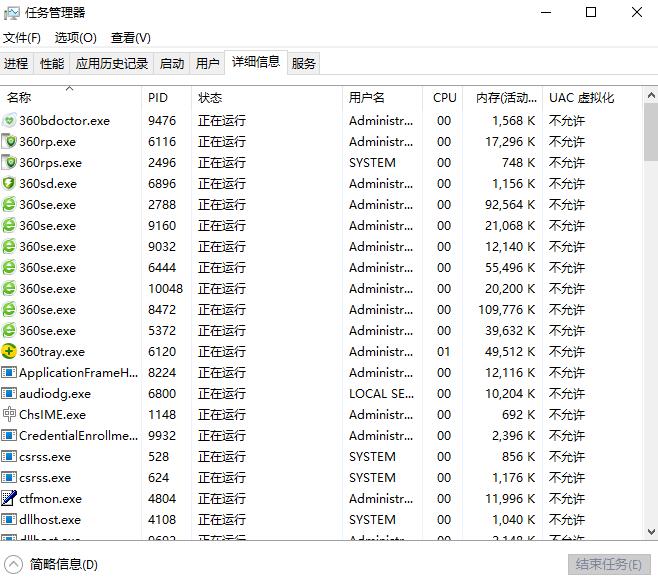Sort by the 名称 column header
The height and width of the screenshot is (588, 658).
(x=70, y=98)
